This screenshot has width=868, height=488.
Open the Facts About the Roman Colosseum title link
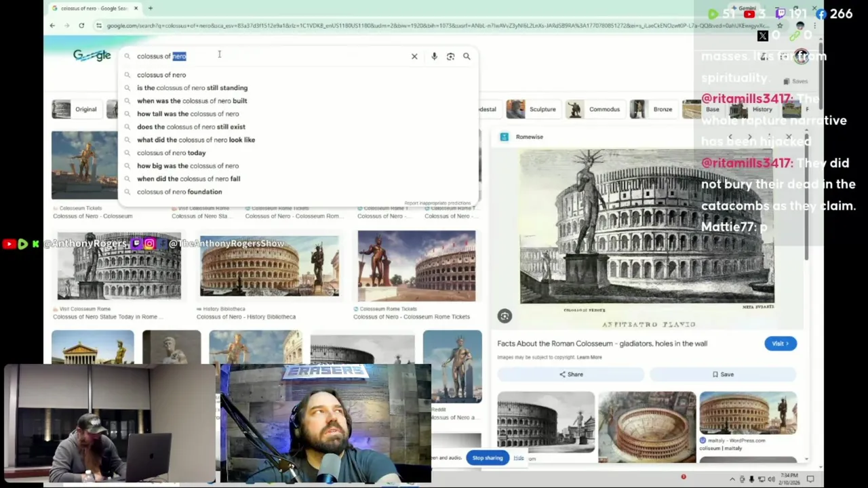point(602,344)
